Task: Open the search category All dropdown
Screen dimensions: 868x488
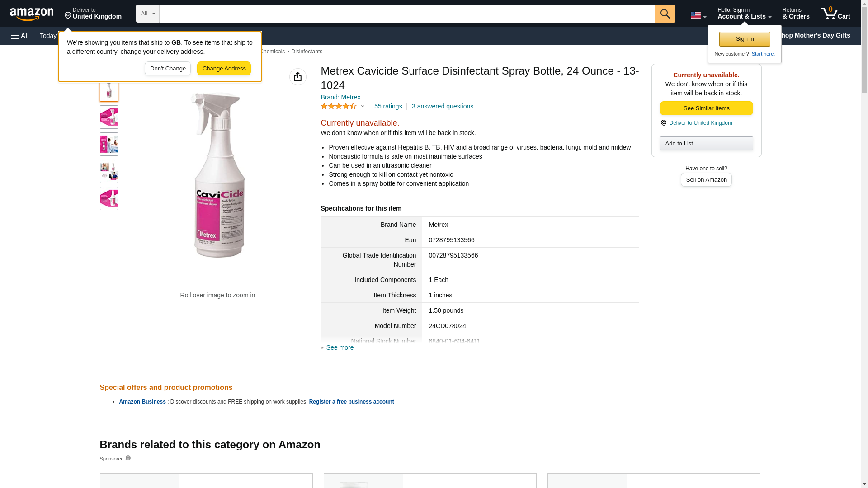Action: coord(147,14)
